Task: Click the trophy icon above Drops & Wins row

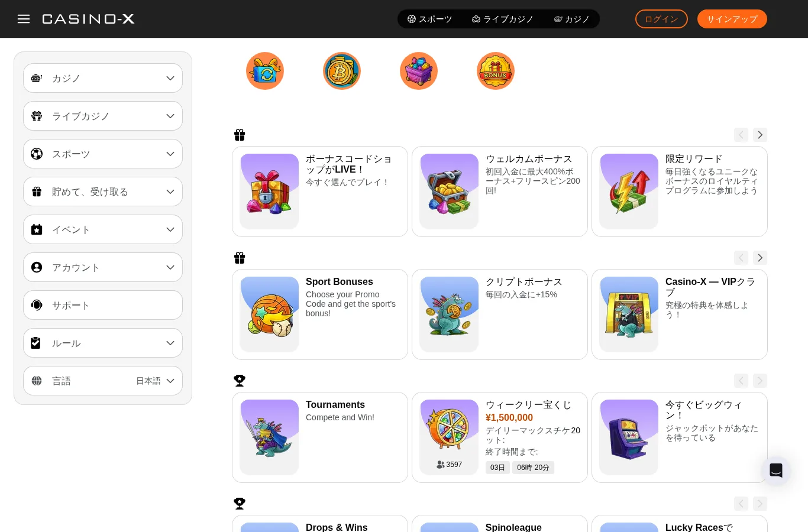Action: click(x=240, y=504)
